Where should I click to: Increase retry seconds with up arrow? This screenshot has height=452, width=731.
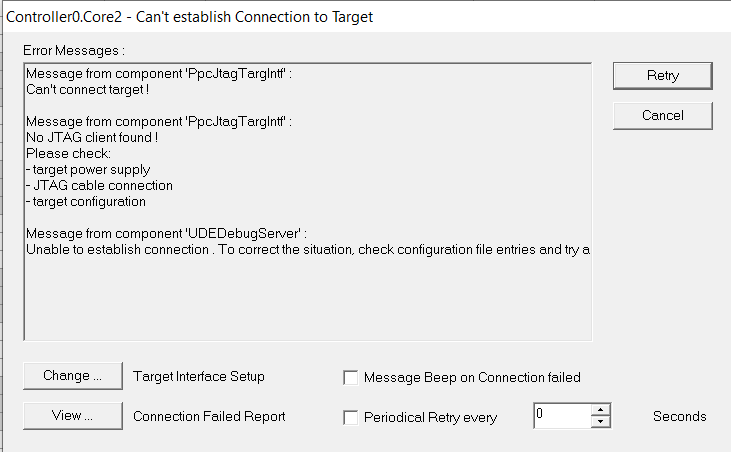(x=600, y=410)
